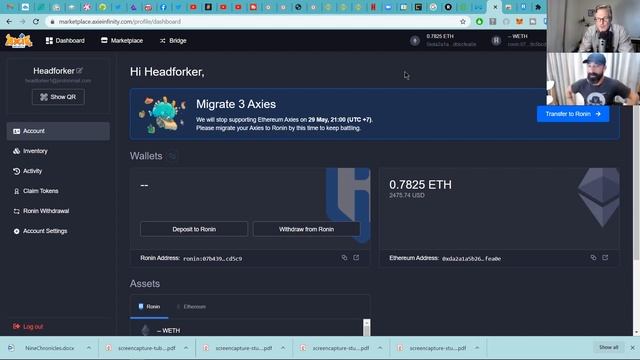640x360 pixels.
Task: Click the top webcam video feed
Action: tap(593, 26)
